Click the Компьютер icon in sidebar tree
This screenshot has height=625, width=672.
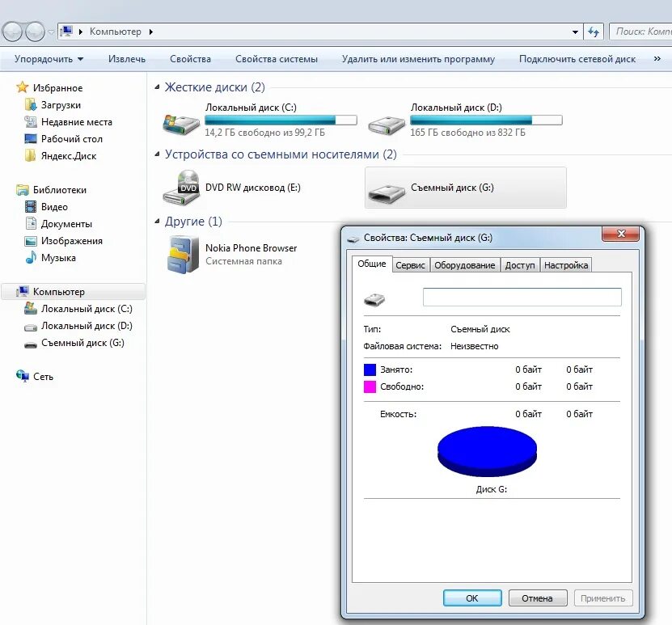pyautogui.click(x=23, y=291)
